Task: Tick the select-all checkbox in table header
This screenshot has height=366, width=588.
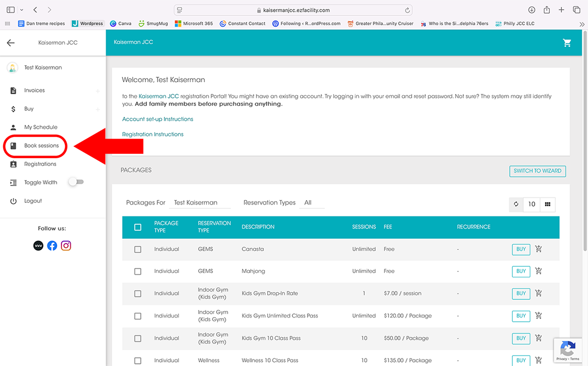Action: click(138, 227)
